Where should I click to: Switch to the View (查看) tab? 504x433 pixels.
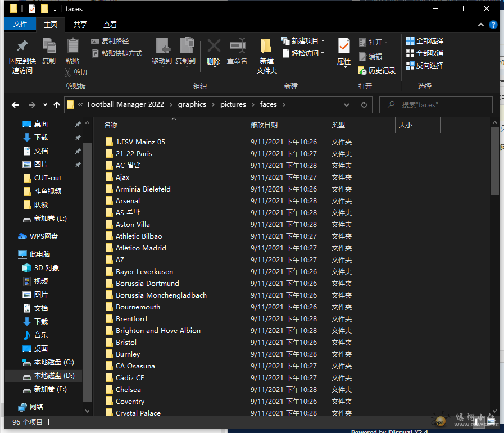[110, 24]
